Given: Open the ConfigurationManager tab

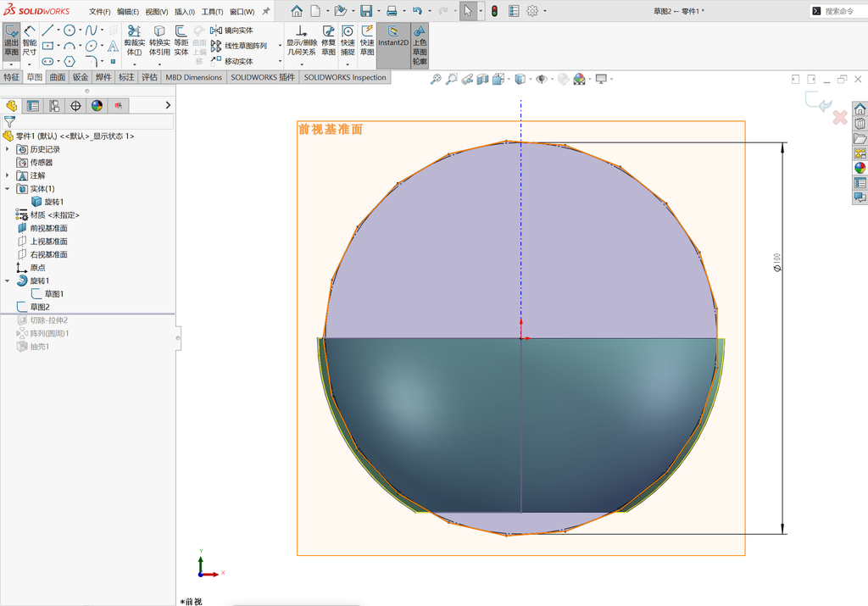Looking at the screenshot, I should click(x=54, y=106).
